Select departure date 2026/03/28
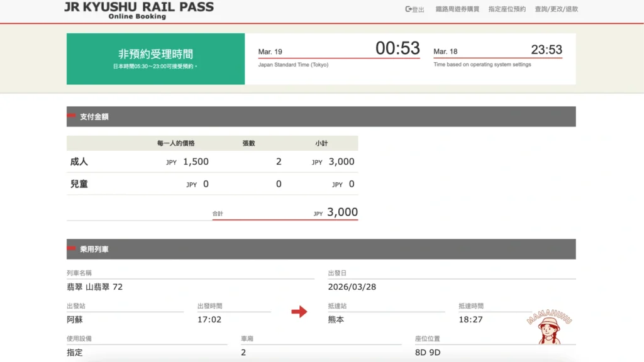Image resolution: width=644 pixels, height=362 pixels. 352,287
